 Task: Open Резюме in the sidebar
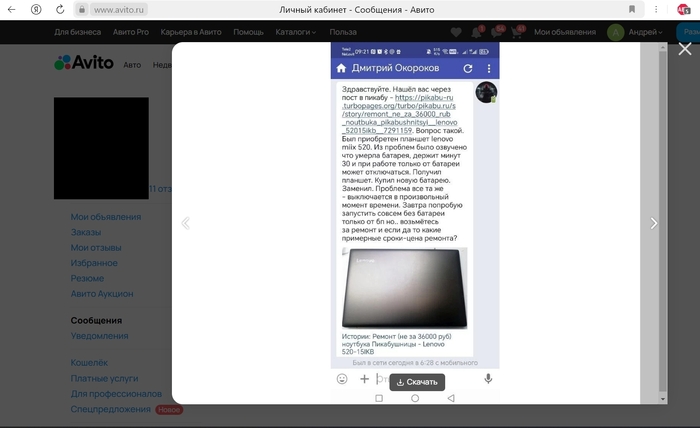[x=88, y=278]
